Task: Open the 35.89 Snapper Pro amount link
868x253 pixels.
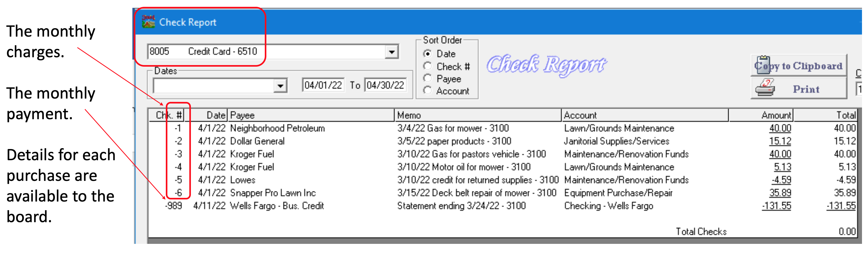Action: click(780, 193)
